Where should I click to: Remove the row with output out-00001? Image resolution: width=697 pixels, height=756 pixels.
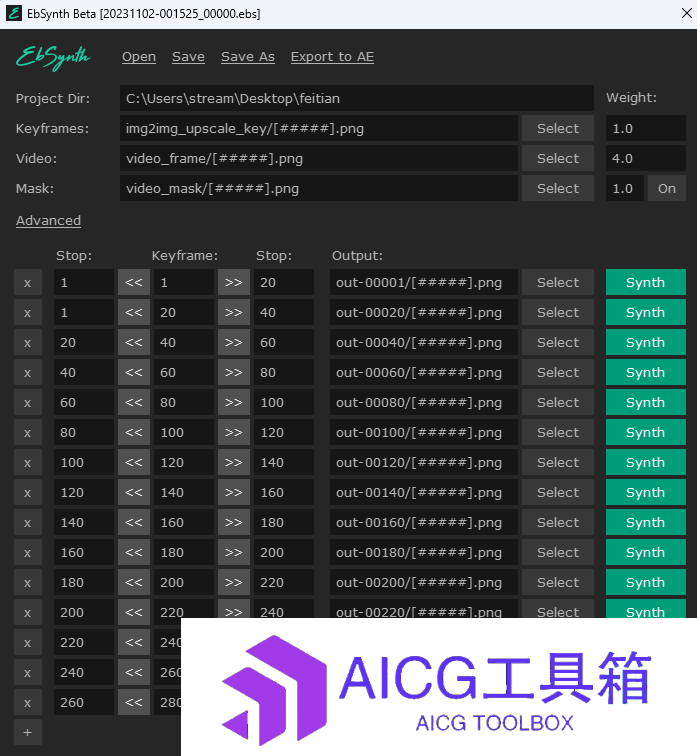point(27,283)
